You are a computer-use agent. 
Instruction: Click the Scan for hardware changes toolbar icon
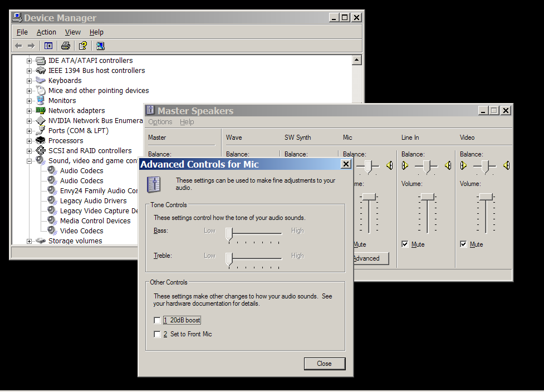point(100,46)
